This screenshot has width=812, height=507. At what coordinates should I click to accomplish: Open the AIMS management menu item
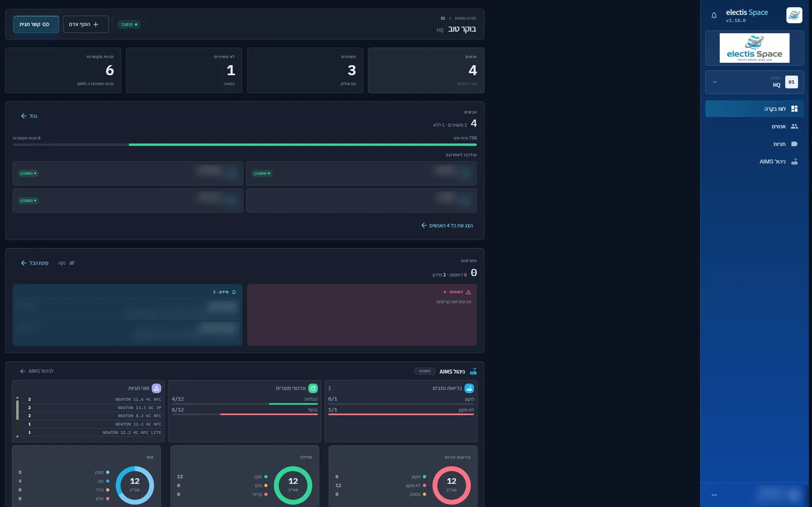[754, 162]
